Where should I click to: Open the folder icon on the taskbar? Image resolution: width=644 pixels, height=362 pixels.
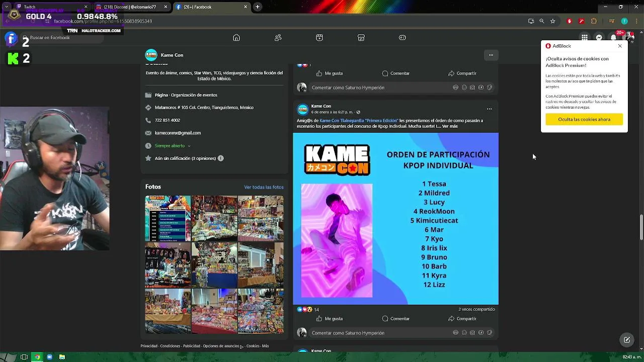(62, 357)
